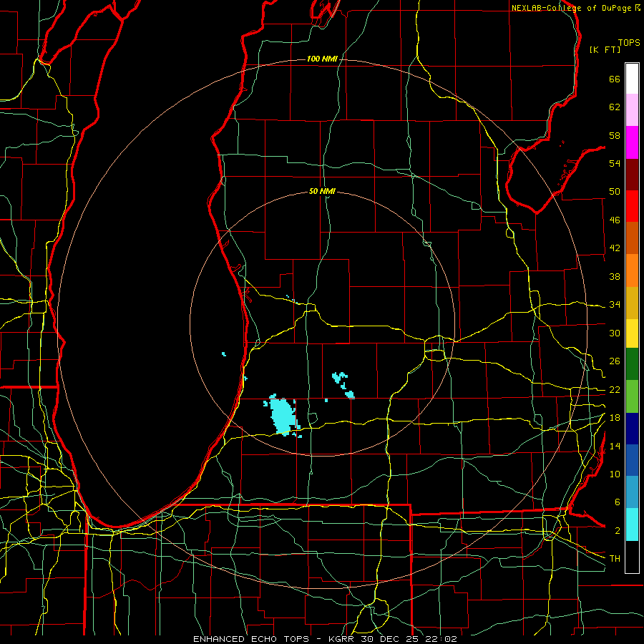
Task: Click the KGRR radar site identifier
Action: coord(342,639)
